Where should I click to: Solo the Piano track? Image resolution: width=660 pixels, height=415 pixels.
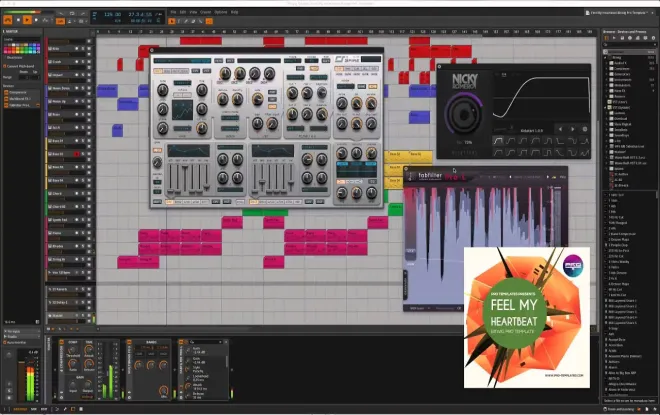click(x=82, y=233)
